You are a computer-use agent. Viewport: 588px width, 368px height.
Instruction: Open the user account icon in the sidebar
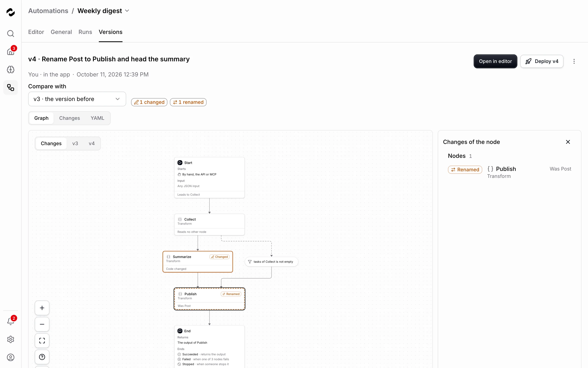click(x=10, y=357)
